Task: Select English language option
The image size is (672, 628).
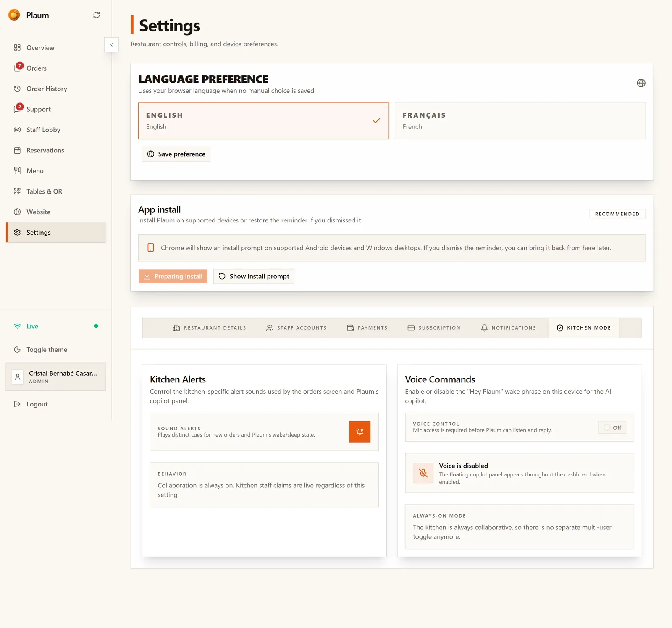Action: (263, 121)
